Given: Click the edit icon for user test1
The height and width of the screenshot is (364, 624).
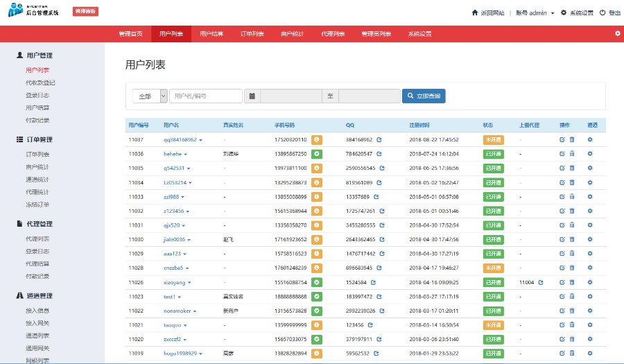Looking at the screenshot, I should 562,296.
